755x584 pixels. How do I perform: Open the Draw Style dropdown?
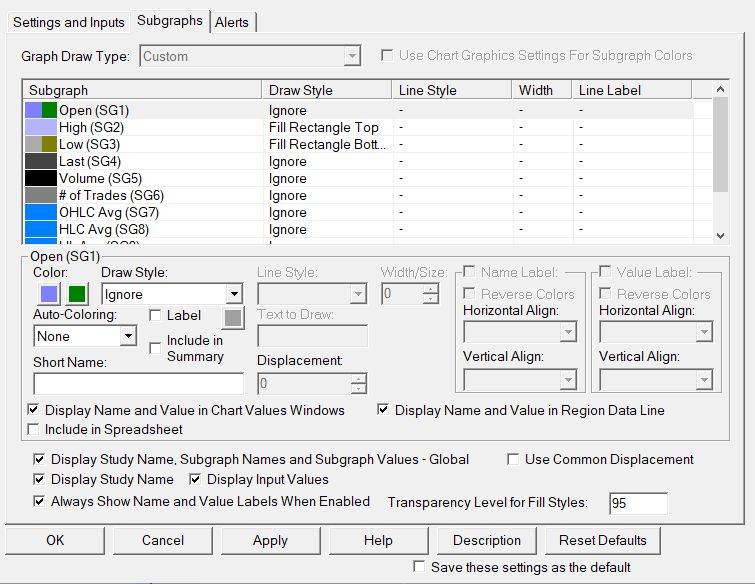[x=233, y=295]
